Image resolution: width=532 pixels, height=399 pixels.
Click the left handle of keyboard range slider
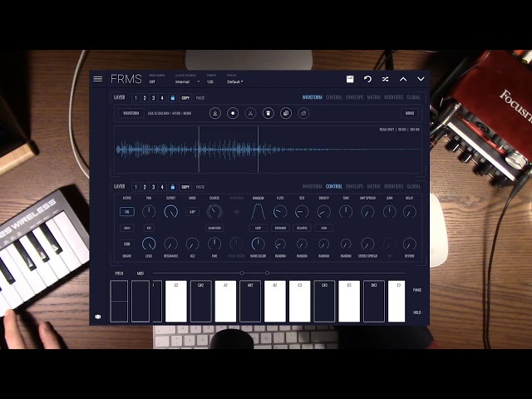click(x=242, y=273)
